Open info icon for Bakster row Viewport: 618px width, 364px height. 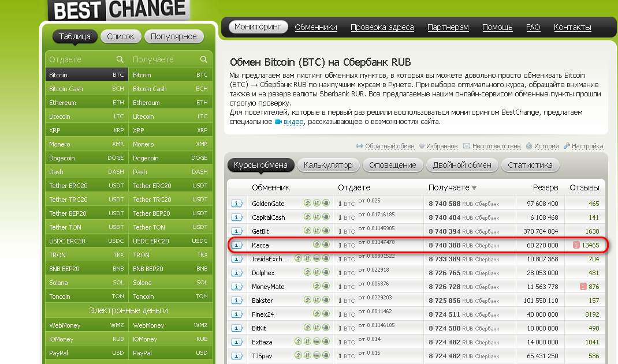236,300
